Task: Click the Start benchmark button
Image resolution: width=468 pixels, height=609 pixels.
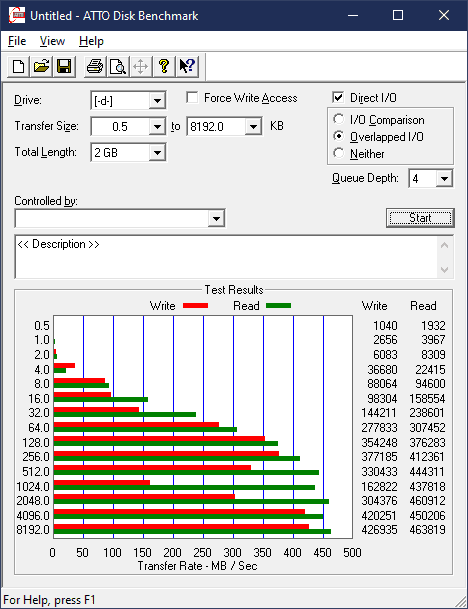Action: 420,218
